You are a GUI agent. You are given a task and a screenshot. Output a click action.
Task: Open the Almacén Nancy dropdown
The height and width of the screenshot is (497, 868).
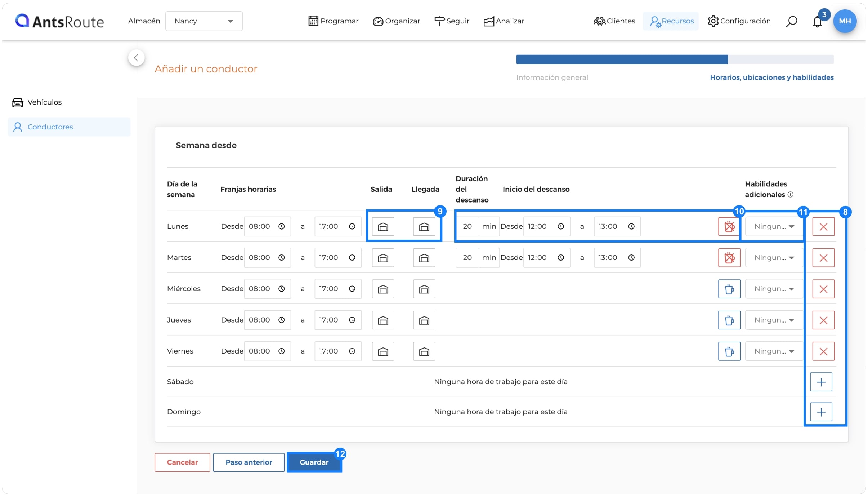(204, 21)
